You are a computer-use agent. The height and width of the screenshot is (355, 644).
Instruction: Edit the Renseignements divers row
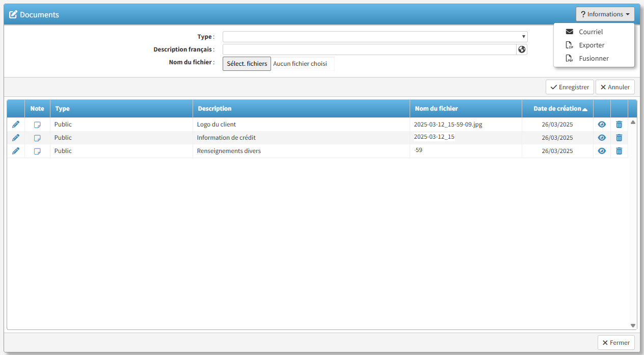[16, 151]
